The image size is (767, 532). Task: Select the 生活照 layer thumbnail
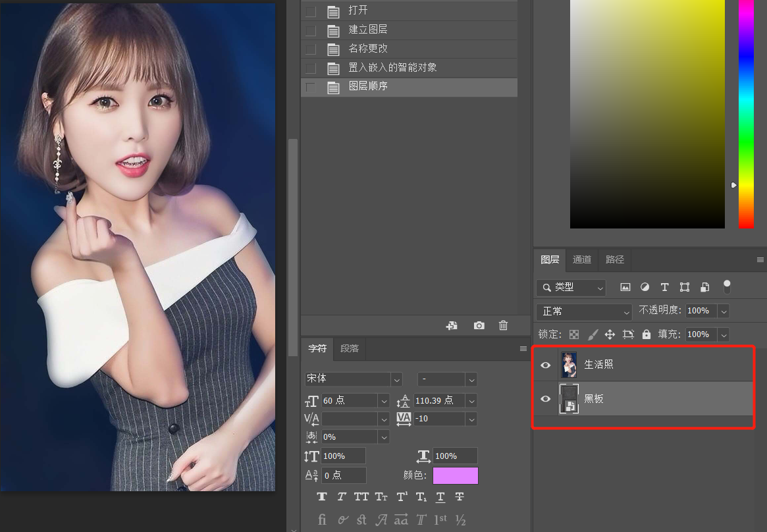[x=568, y=365]
